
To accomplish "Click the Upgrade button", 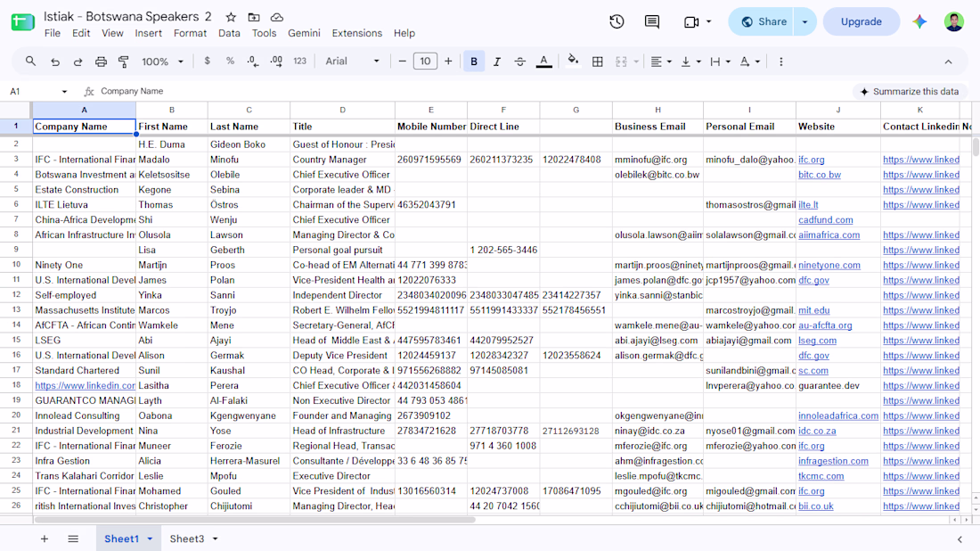I will pyautogui.click(x=862, y=22).
